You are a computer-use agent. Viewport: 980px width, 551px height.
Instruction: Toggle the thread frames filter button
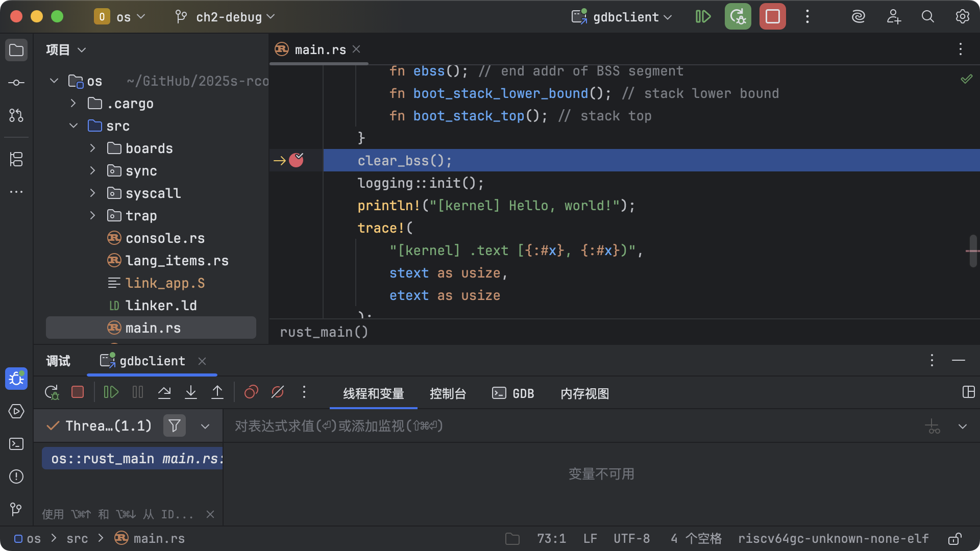tap(175, 426)
